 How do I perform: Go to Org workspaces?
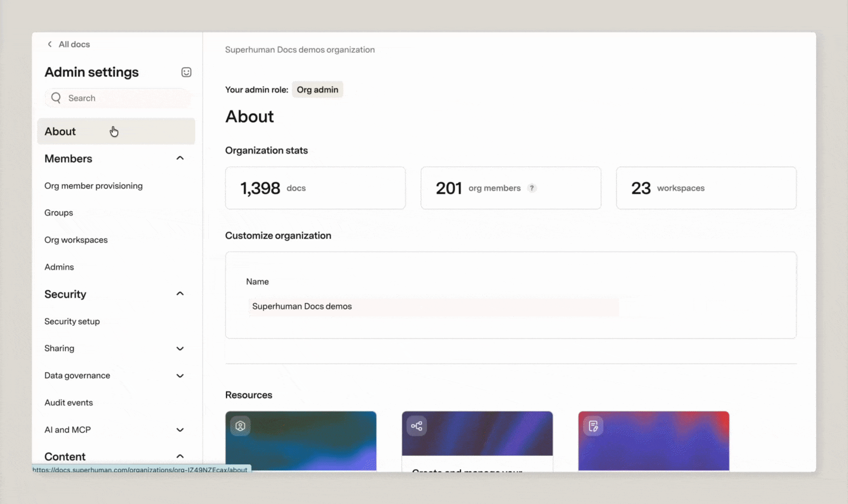point(76,240)
